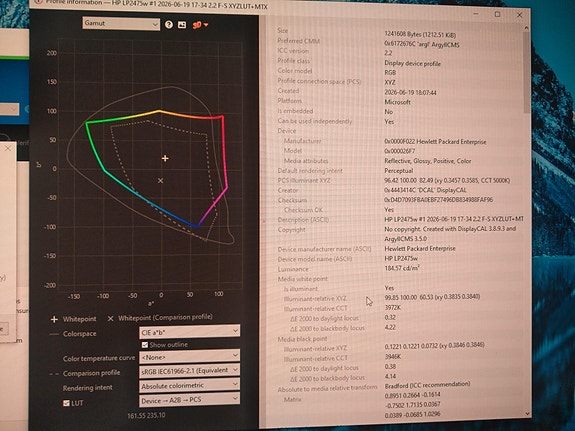Image resolution: width=575 pixels, height=431 pixels.
Task: Toggle the Show outline checkbox
Action: (x=145, y=345)
